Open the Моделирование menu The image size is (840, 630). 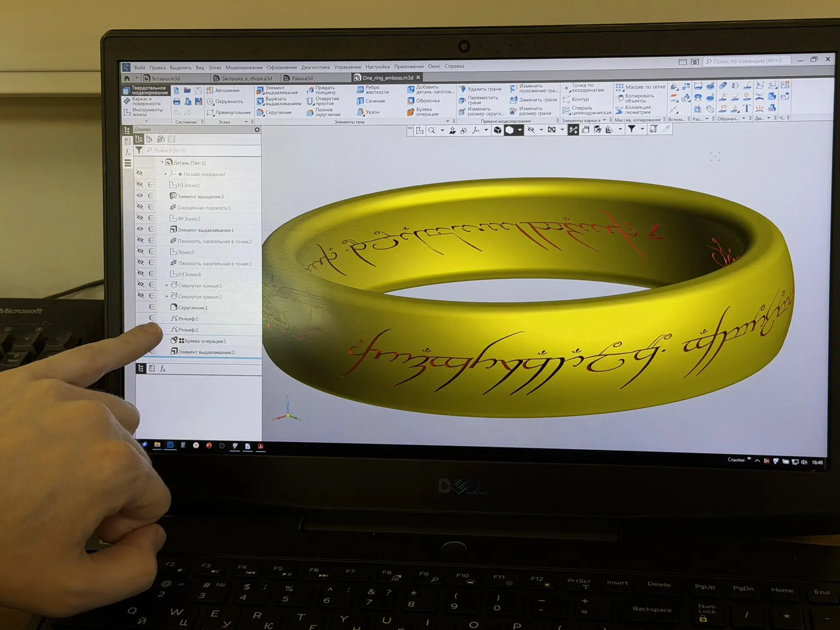coord(244,67)
